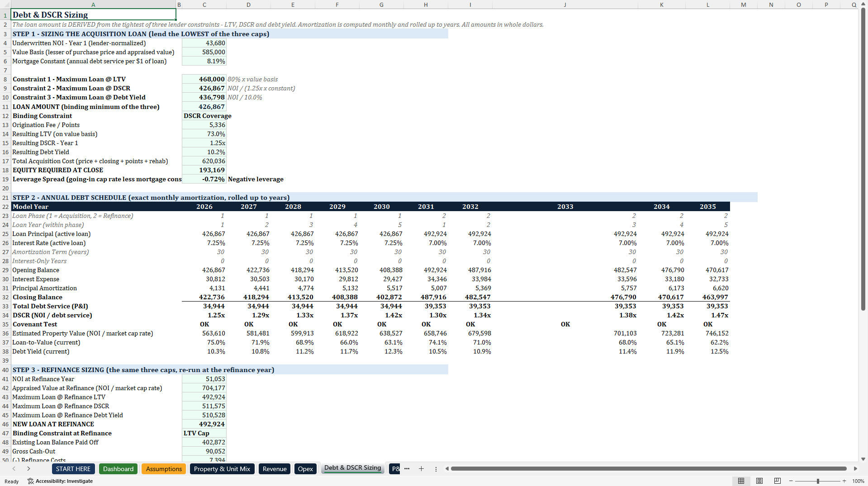Select NOI at Refinance Year 51,053

pos(204,379)
